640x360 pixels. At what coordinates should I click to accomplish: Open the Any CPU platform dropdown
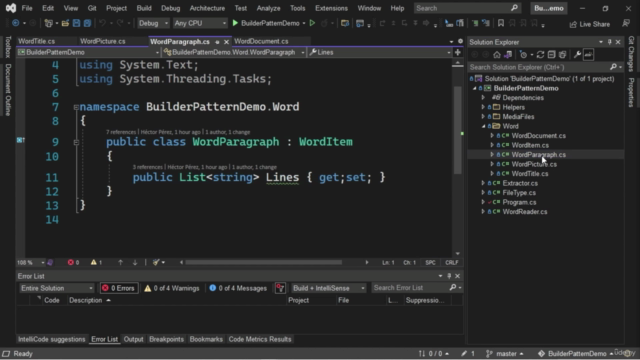click(x=200, y=23)
